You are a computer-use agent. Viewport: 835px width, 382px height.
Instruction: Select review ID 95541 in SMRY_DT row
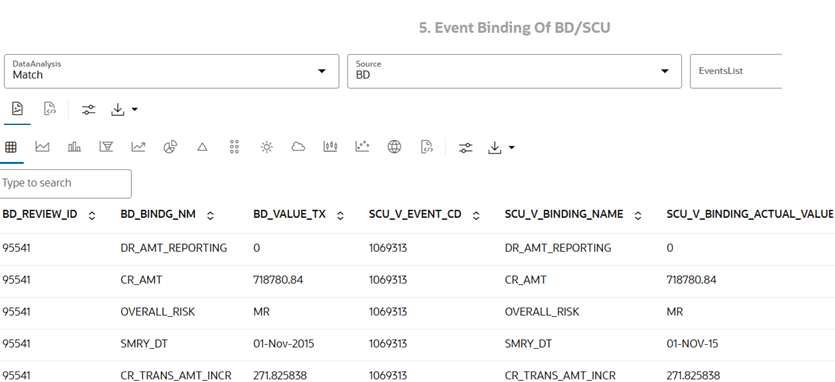(17, 344)
